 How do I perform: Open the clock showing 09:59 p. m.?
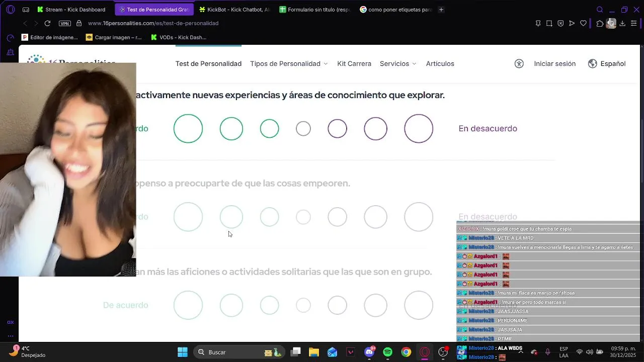623,352
